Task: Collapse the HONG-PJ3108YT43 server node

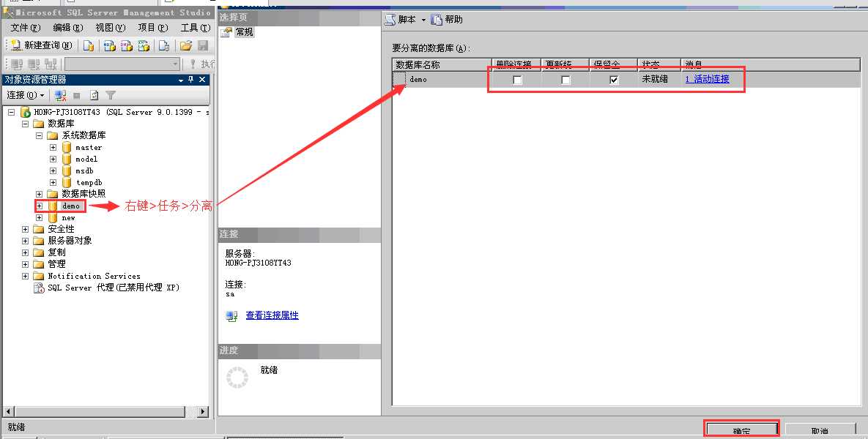Action: click(x=11, y=112)
